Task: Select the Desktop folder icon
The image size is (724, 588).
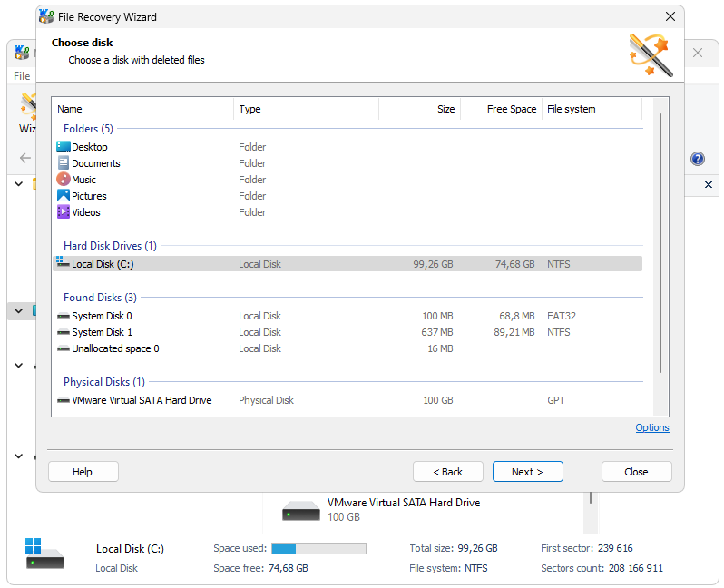Action: 64,147
